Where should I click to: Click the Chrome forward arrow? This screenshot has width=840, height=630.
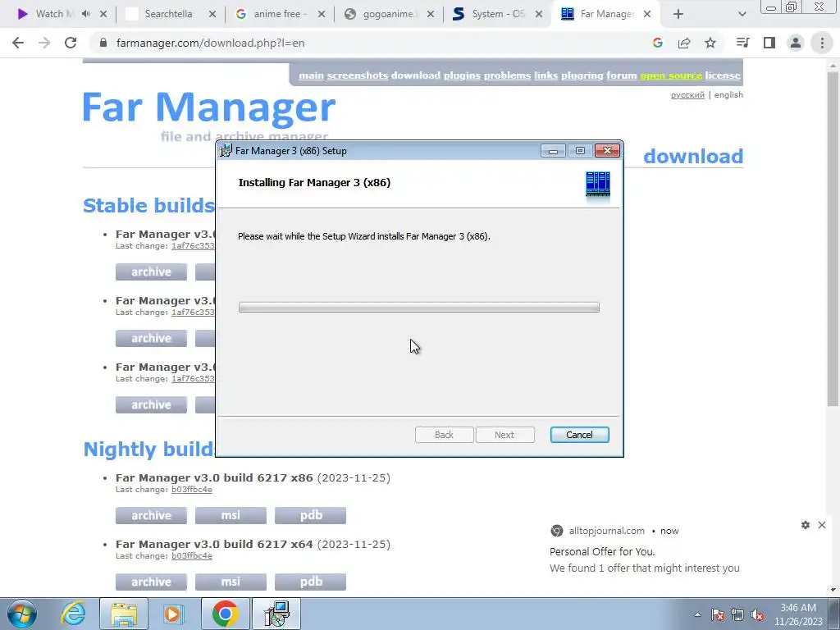[44, 43]
